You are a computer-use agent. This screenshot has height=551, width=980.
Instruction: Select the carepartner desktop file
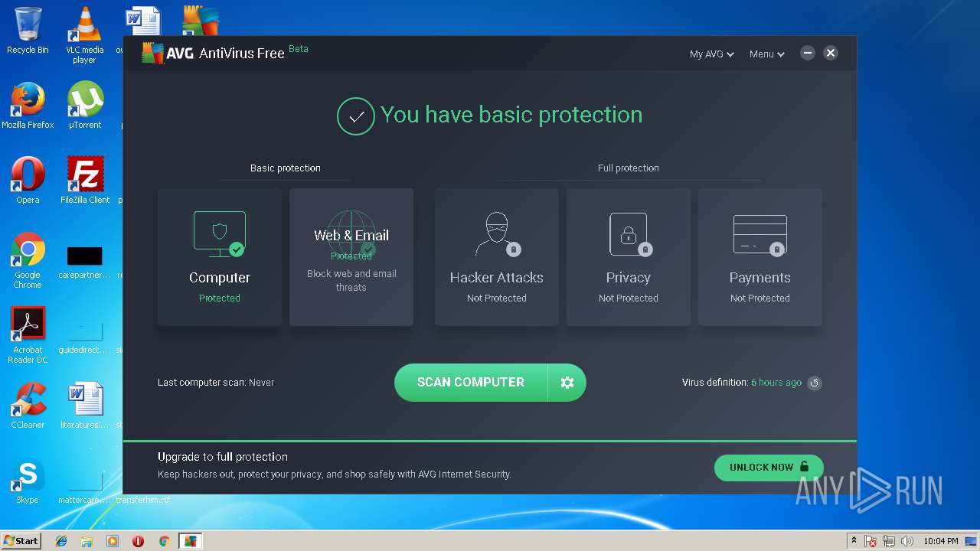click(x=84, y=261)
